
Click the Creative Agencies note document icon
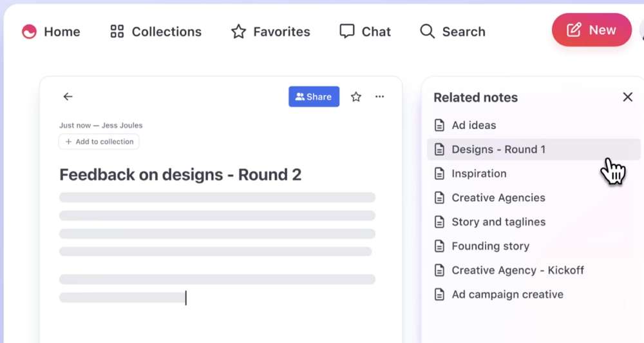pos(440,198)
